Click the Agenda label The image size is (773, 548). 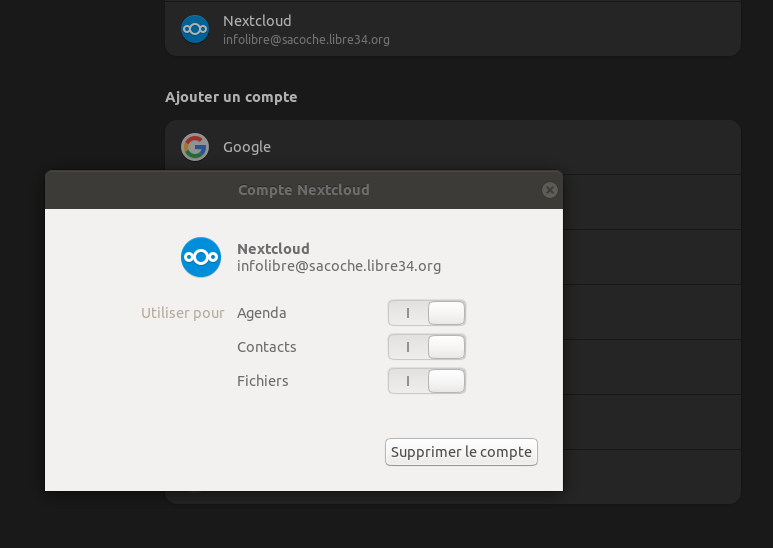point(262,313)
